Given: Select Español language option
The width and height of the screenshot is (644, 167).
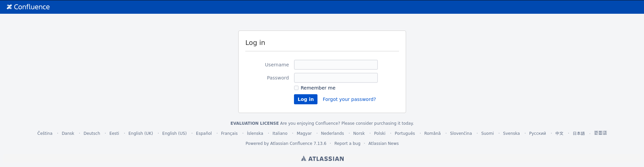Looking at the screenshot, I should (x=204, y=133).
